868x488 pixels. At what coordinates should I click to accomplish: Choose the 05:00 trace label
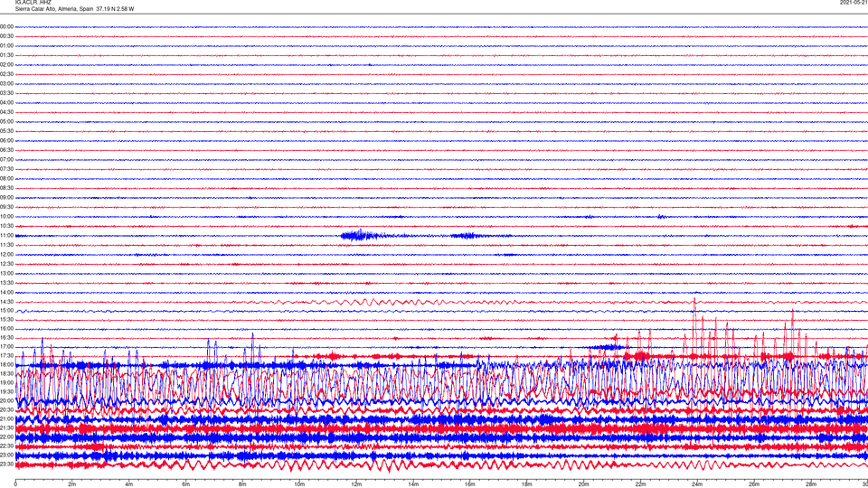pos(6,122)
